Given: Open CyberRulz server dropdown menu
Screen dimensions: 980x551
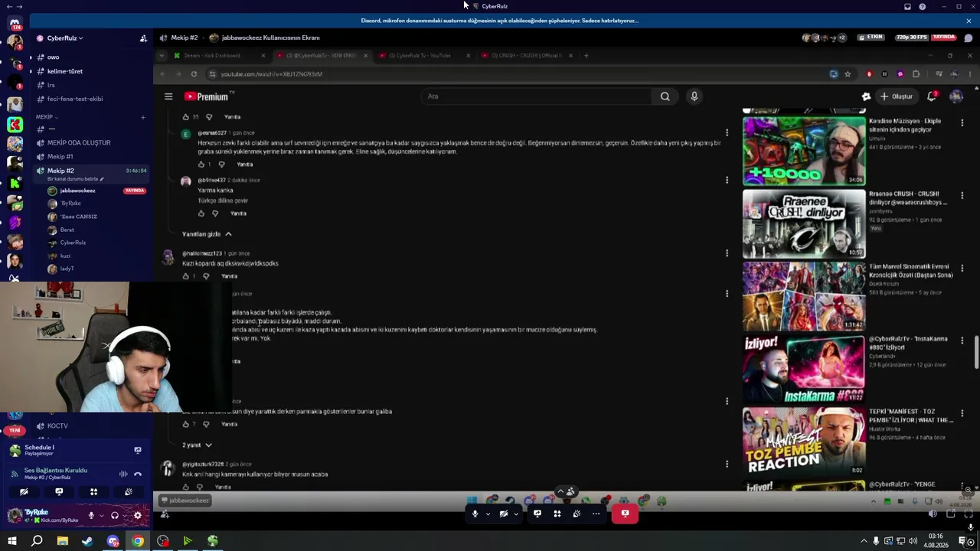Looking at the screenshot, I should (65, 38).
